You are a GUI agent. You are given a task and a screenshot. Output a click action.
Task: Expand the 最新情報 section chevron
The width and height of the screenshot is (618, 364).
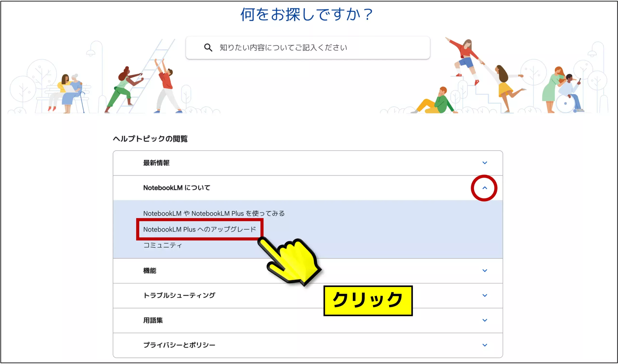[x=485, y=163]
